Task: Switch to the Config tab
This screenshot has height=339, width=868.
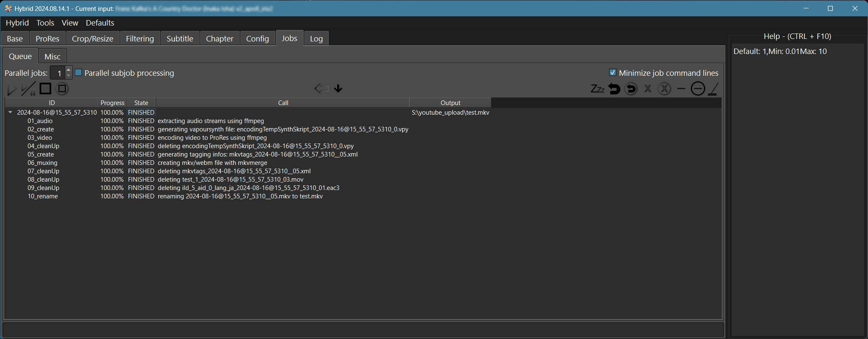Action: coord(257,39)
